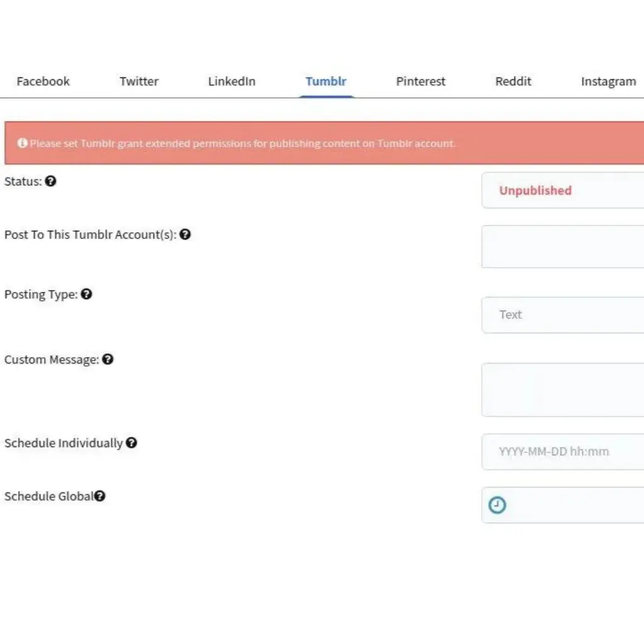Screen dimensions: 644x644
Task: Click the help icon next to Status
Action: coord(51,181)
